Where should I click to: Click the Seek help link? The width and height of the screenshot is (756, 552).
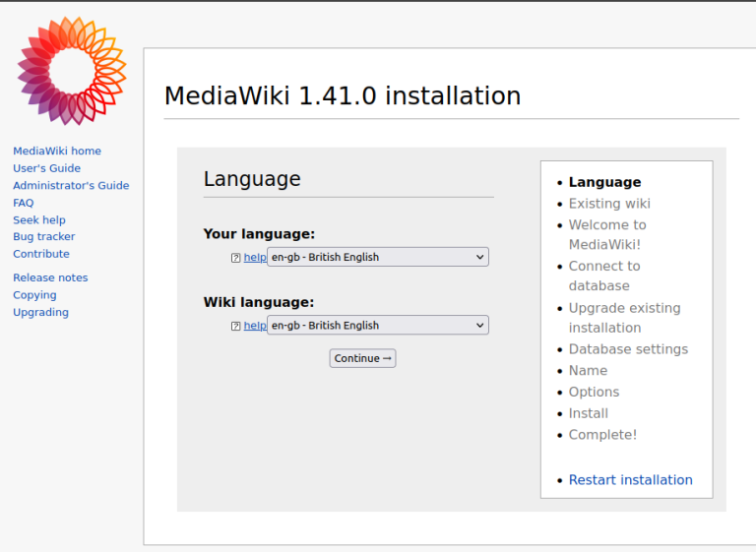coord(39,219)
